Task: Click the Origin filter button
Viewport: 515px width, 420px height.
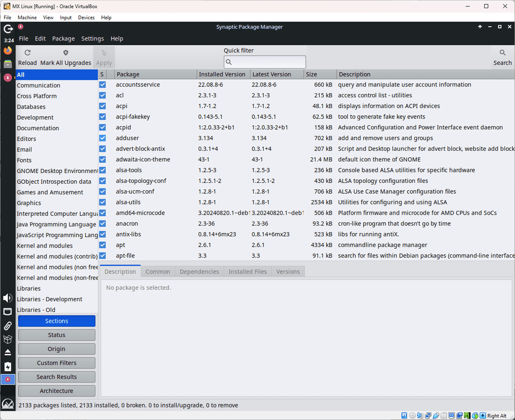Action: 57,349
